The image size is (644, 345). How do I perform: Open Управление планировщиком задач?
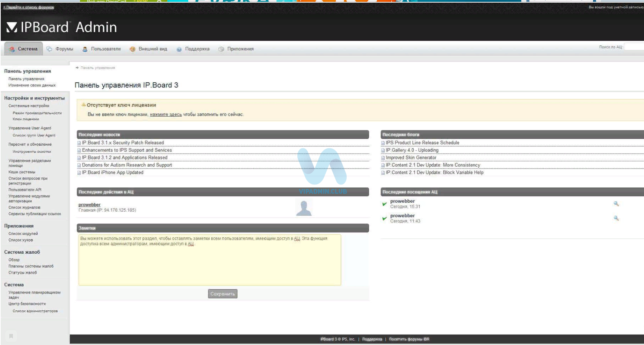(34, 295)
